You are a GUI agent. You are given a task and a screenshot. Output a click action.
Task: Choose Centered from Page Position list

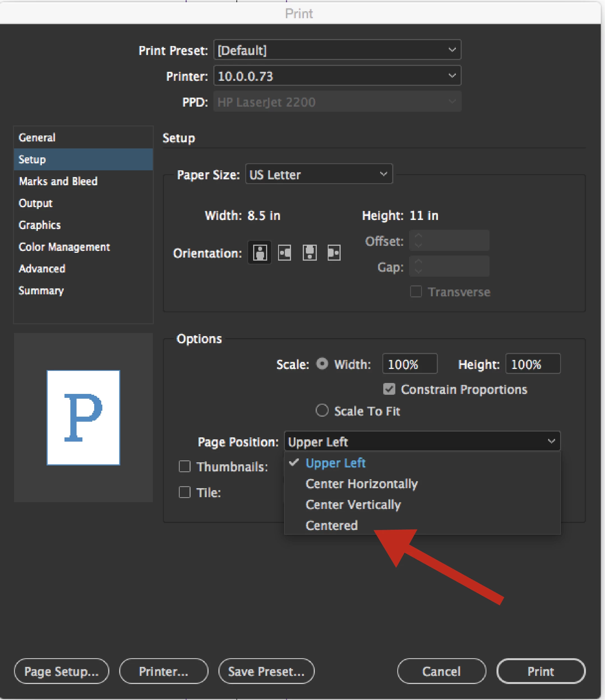click(x=332, y=525)
